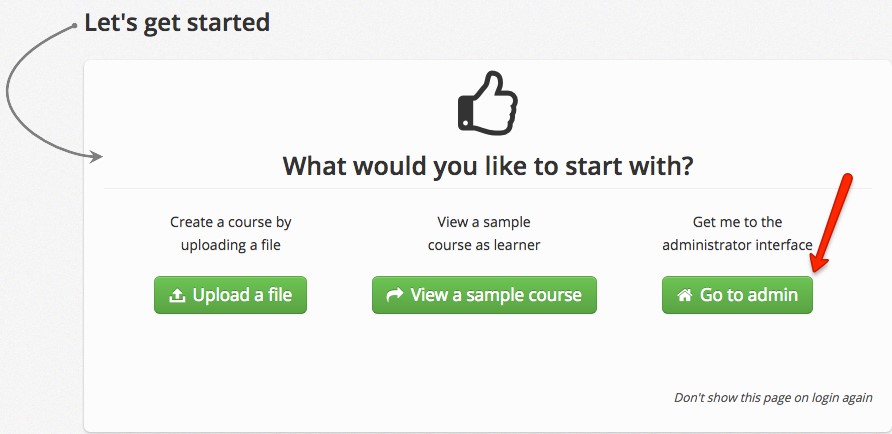Click the upload icon on the green button
The height and width of the screenshot is (434, 892).
coord(177,296)
